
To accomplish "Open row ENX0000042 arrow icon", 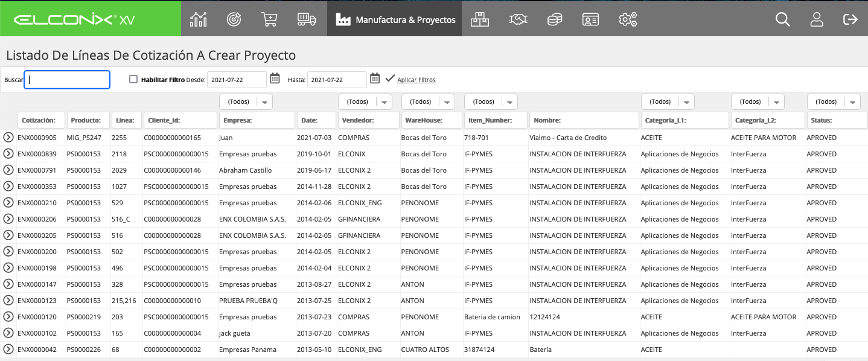I will pos(8,350).
